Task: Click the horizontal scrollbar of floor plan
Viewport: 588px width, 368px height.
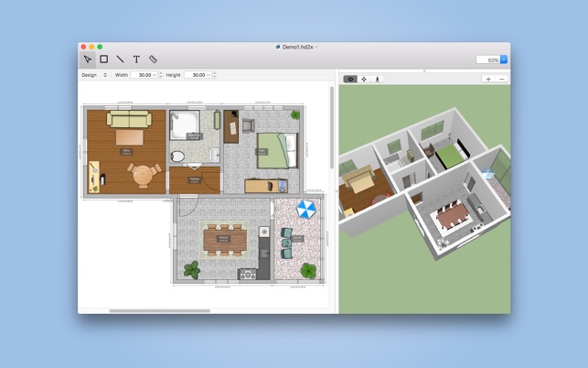Action: [x=160, y=311]
